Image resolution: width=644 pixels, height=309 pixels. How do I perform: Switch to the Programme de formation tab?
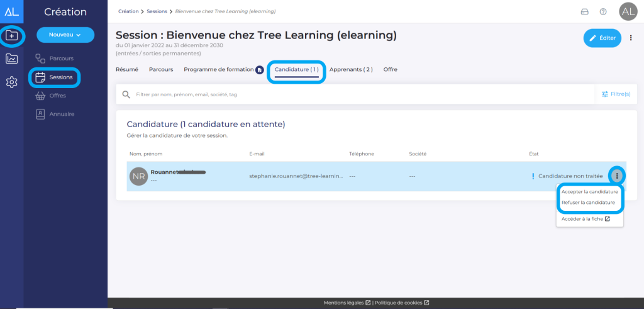pyautogui.click(x=218, y=69)
